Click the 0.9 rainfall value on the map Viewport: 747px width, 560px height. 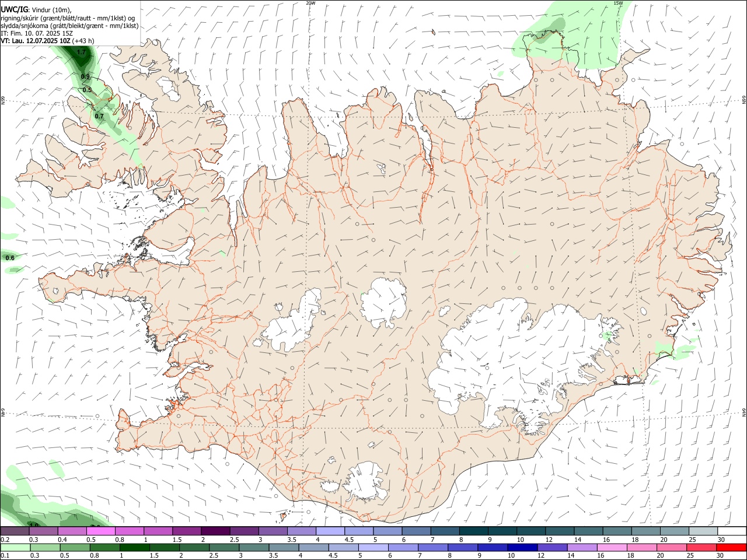(85, 77)
